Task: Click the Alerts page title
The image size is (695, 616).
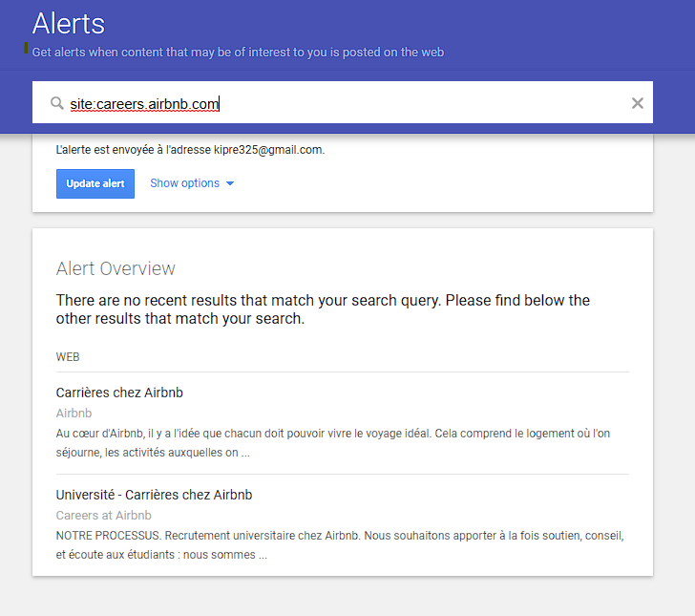Action: 69,24
